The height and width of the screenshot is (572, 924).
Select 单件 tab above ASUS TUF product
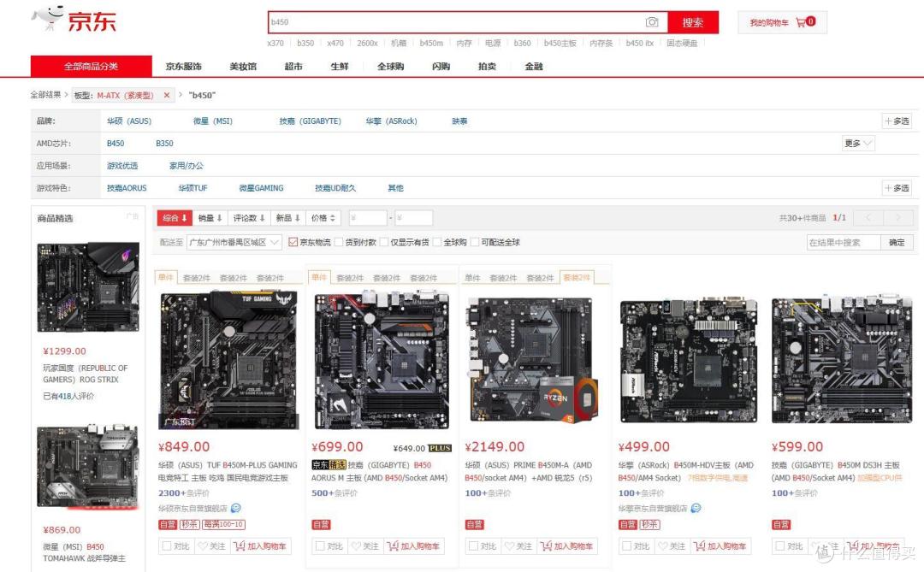(166, 278)
